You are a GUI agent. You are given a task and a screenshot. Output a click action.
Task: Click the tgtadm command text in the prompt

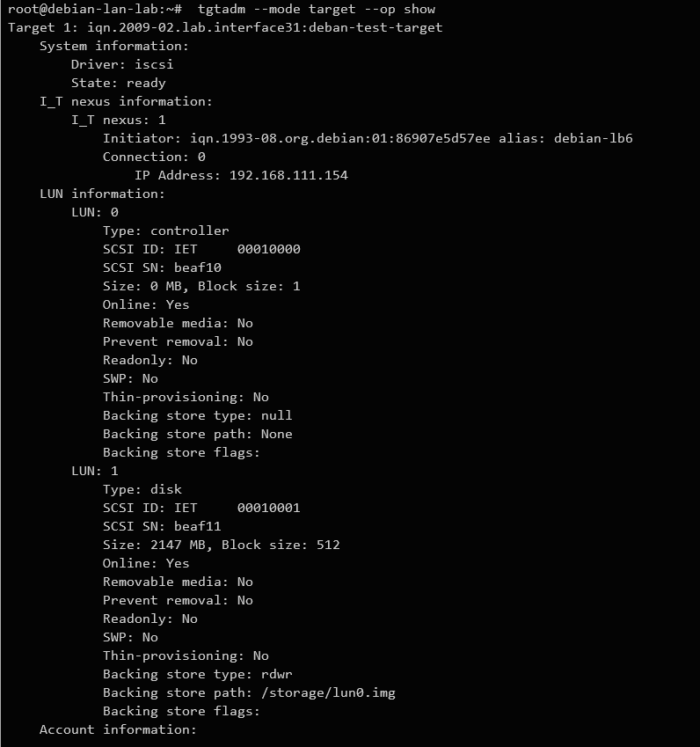(316, 9)
